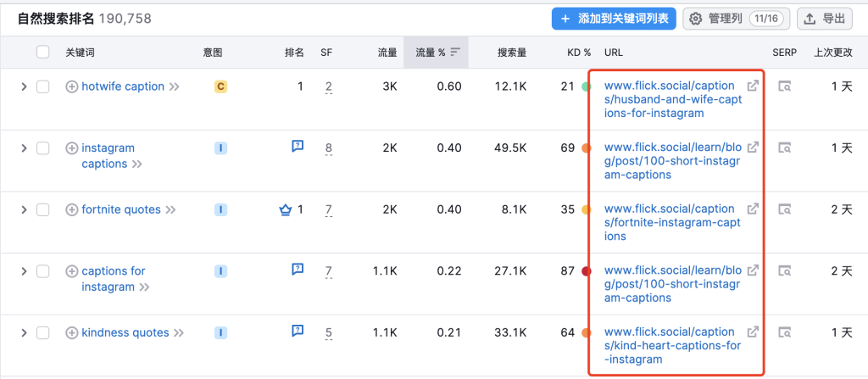Image resolution: width=868 pixels, height=379 pixels.
Task: Click the featured snippet icon for instagram captions
Action: click(x=298, y=147)
